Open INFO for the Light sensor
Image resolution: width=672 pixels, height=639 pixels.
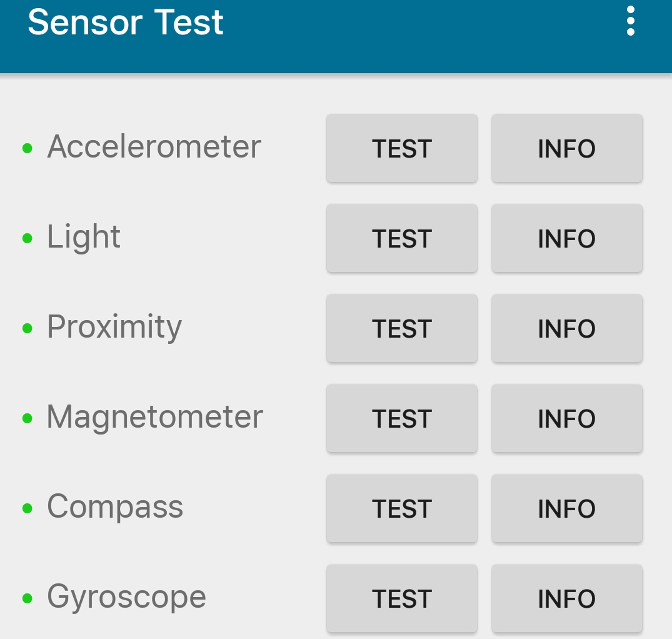[566, 238]
